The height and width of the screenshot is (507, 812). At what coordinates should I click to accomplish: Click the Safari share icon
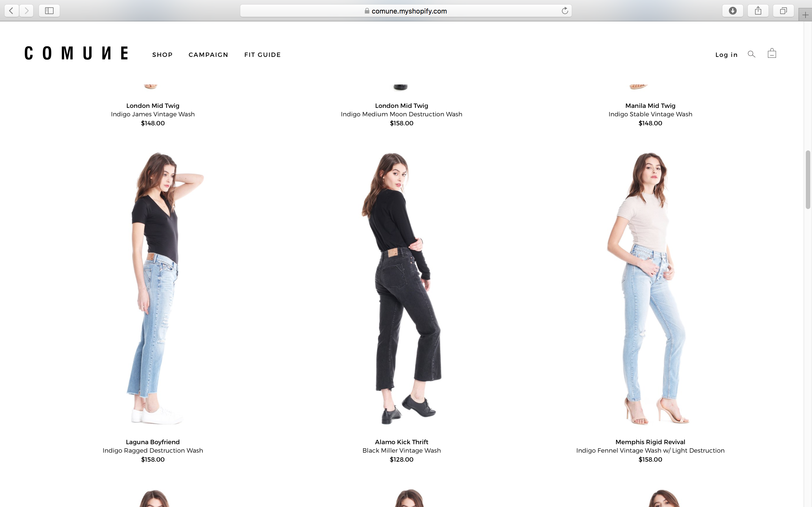pos(758,11)
